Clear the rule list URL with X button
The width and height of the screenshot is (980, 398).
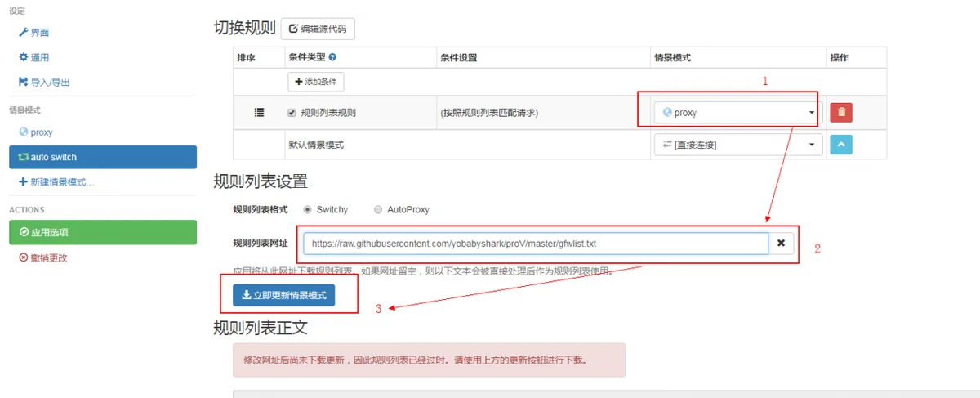pyautogui.click(x=781, y=244)
